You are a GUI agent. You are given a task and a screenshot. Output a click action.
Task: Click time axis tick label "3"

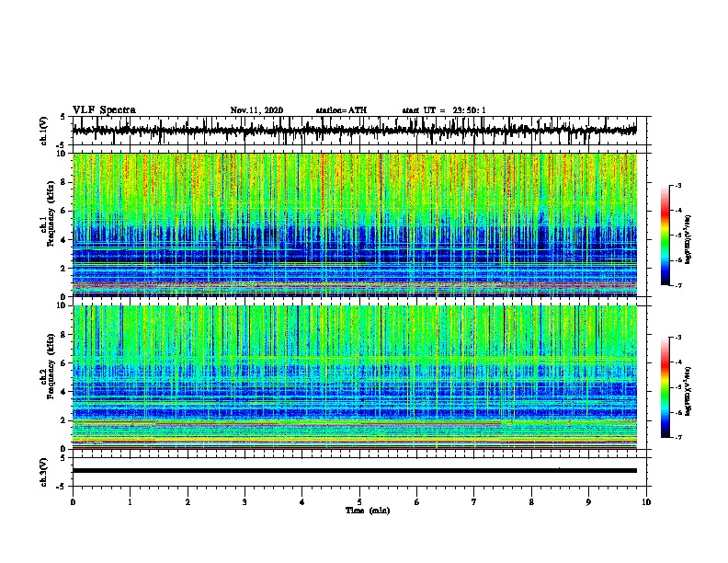(x=245, y=502)
